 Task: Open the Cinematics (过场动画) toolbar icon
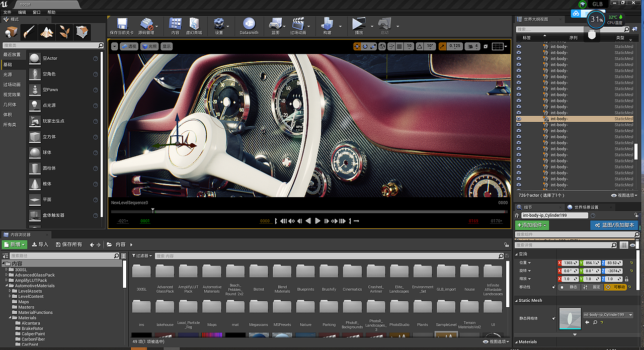click(298, 24)
